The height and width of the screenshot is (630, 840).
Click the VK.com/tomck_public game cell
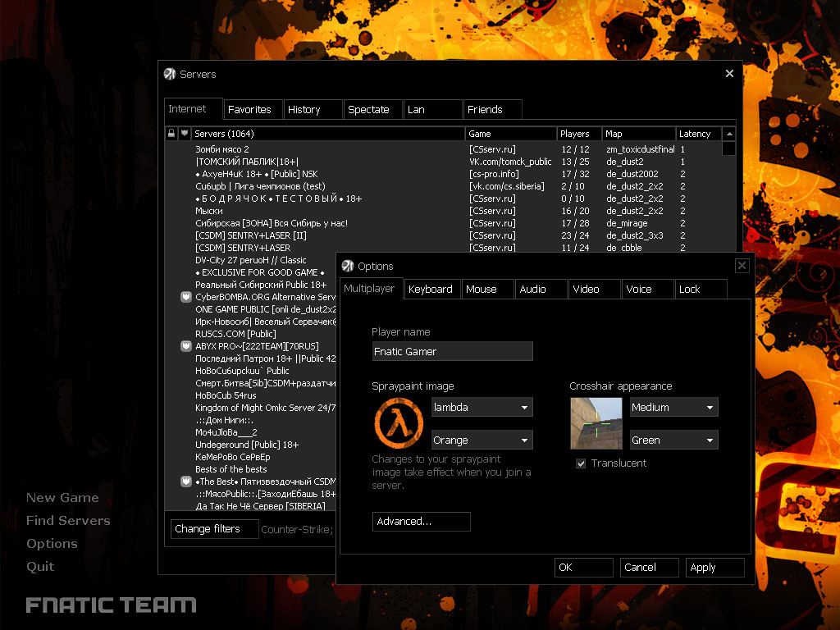click(x=510, y=162)
